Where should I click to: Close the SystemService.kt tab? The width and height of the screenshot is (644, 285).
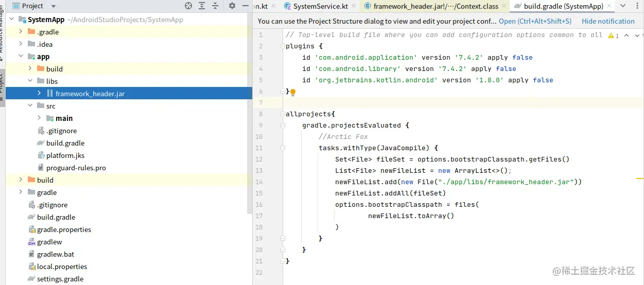coord(354,6)
